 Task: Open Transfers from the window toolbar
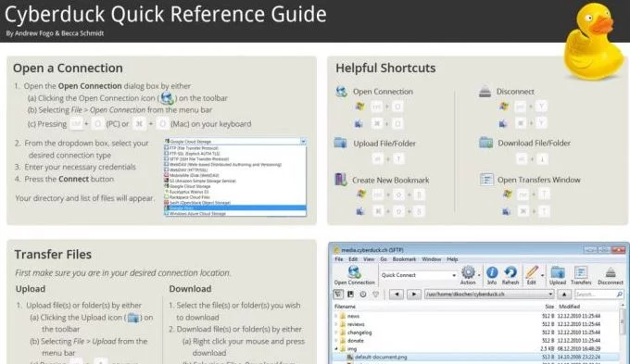click(581, 275)
